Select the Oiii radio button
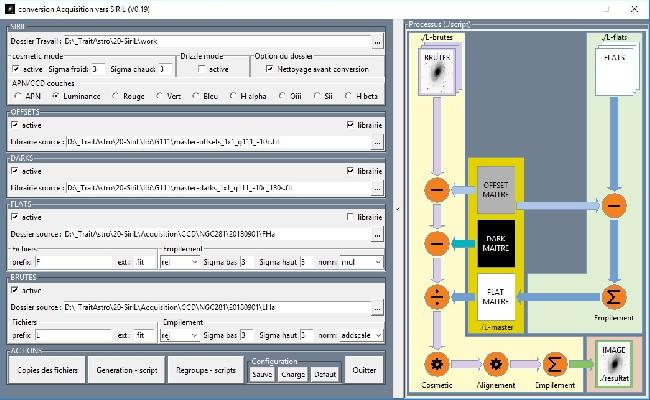The image size is (650, 400). (x=282, y=96)
